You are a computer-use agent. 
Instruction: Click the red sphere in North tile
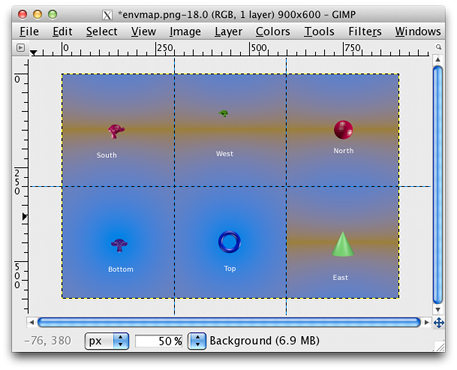pyautogui.click(x=343, y=130)
